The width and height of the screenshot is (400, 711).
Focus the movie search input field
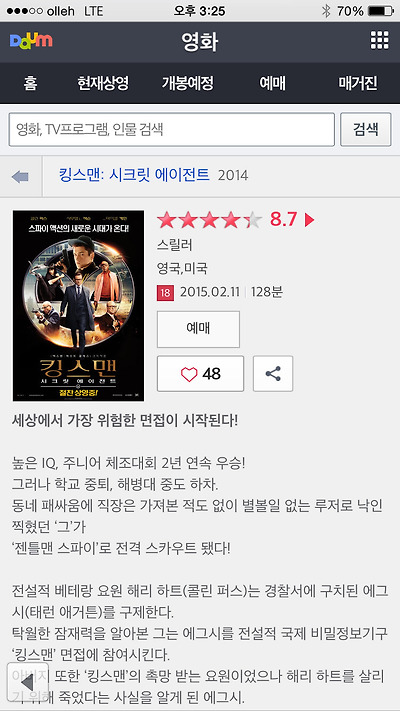[171, 130]
